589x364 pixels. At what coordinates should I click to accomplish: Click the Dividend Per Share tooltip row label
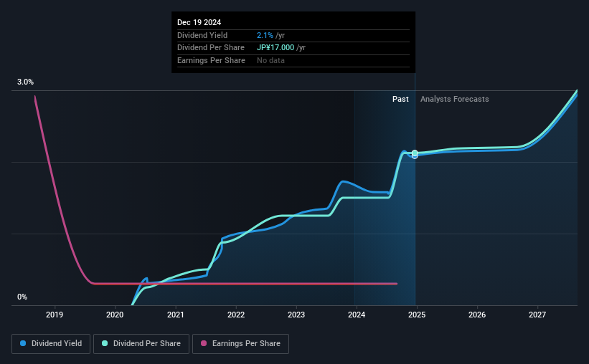pyautogui.click(x=211, y=48)
